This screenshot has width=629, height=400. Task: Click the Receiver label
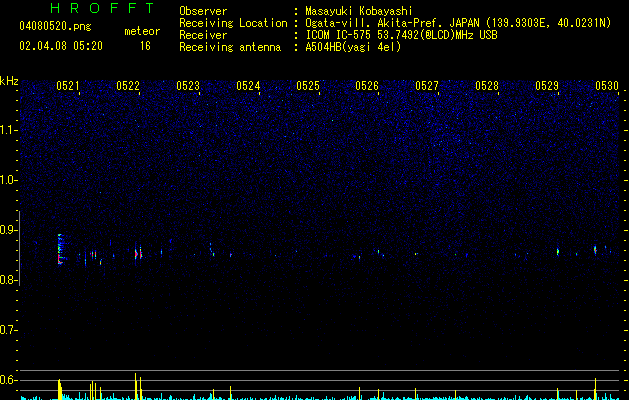point(203,35)
